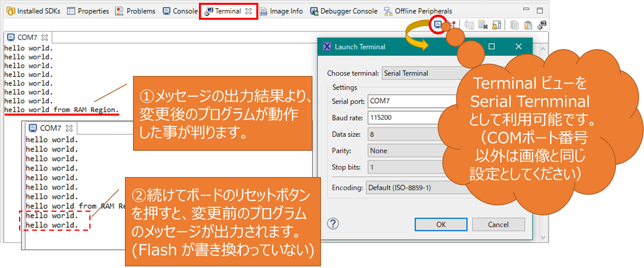Toggle Scroll Lock in the Terminal toolbar

pos(496,25)
